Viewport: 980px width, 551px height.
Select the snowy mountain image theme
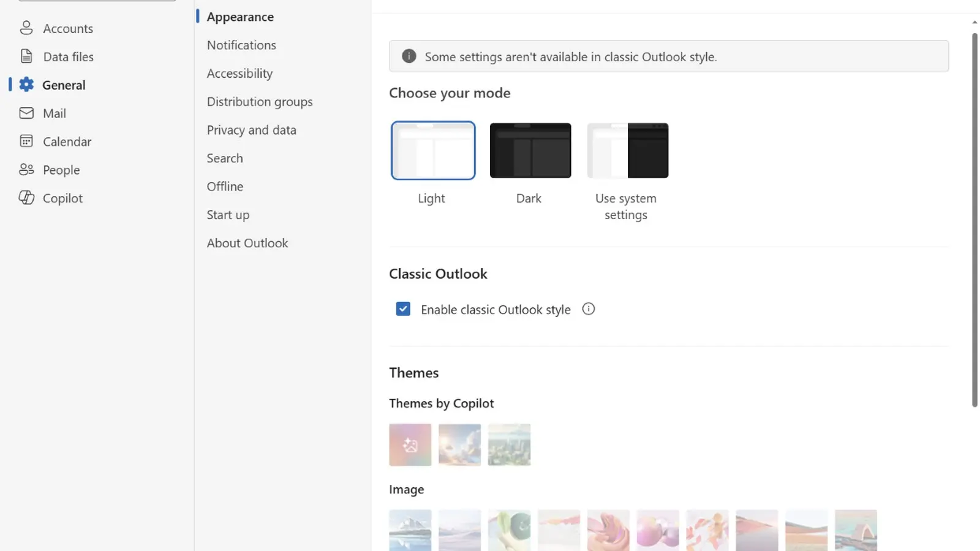pos(410,530)
